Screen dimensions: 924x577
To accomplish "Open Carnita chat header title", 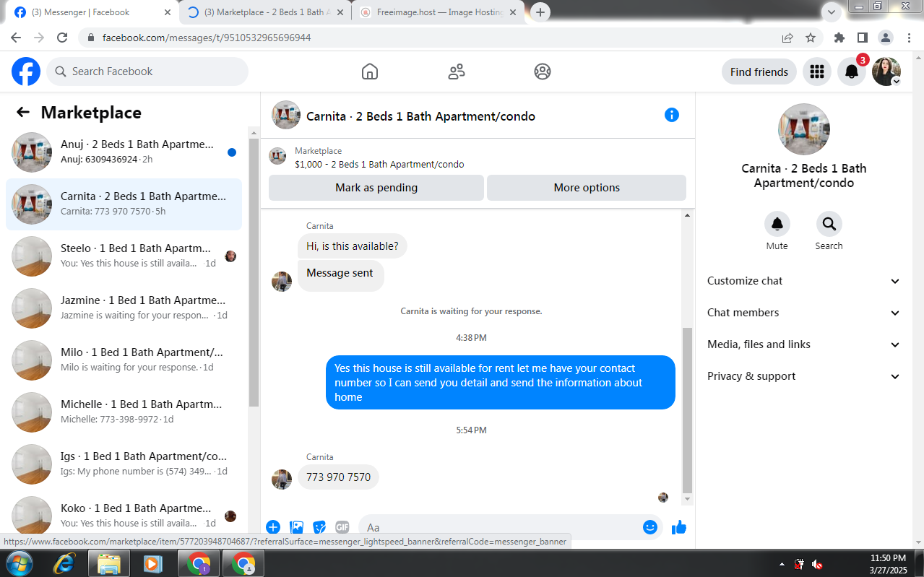I will pyautogui.click(x=420, y=116).
